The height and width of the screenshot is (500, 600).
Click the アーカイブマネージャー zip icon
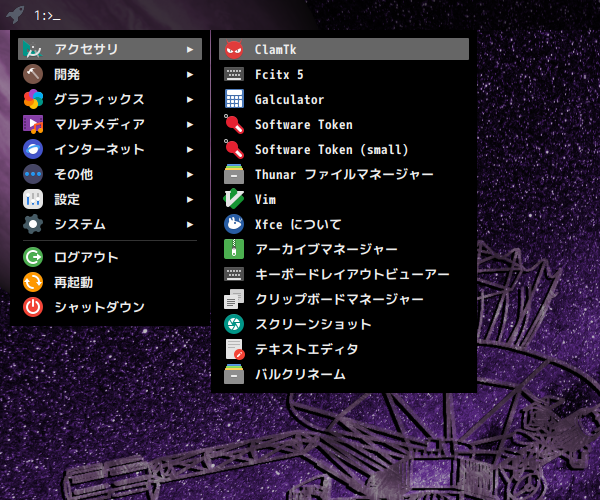click(234, 249)
